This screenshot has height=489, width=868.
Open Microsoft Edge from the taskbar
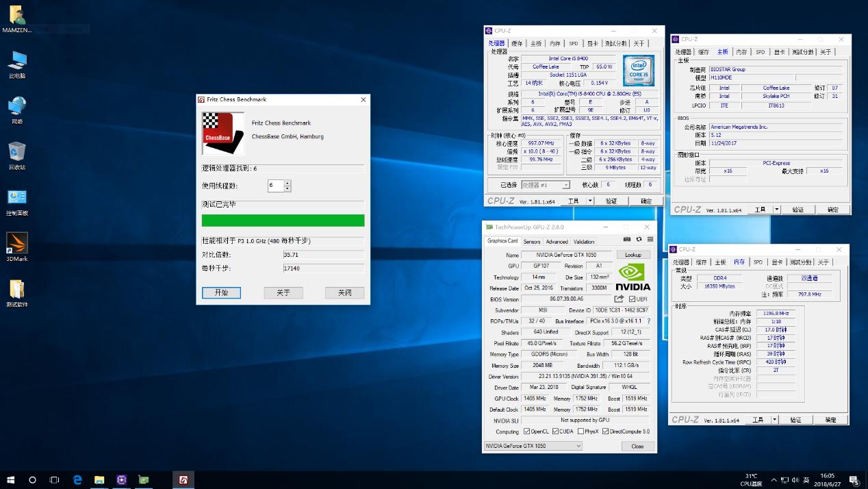tap(77, 480)
